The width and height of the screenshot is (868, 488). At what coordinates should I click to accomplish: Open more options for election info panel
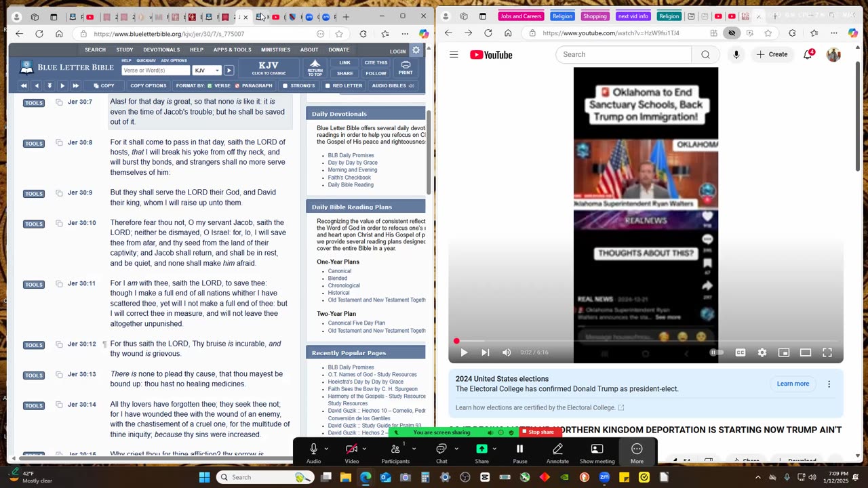(829, 384)
